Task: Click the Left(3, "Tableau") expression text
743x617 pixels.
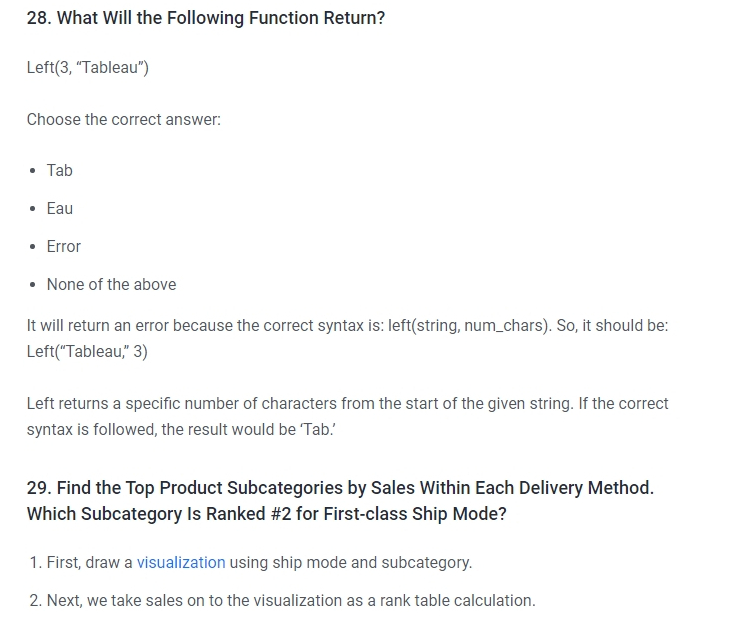Action: (x=88, y=67)
